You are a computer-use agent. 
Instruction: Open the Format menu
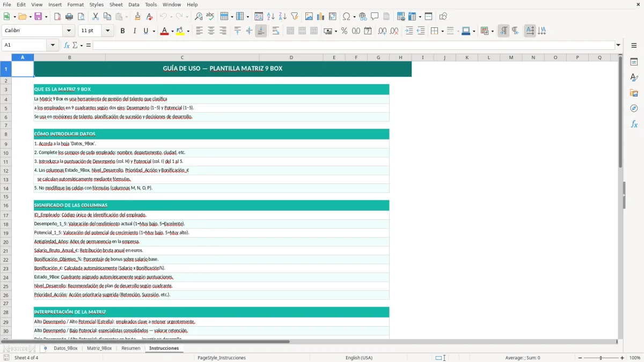pyautogui.click(x=75, y=4)
